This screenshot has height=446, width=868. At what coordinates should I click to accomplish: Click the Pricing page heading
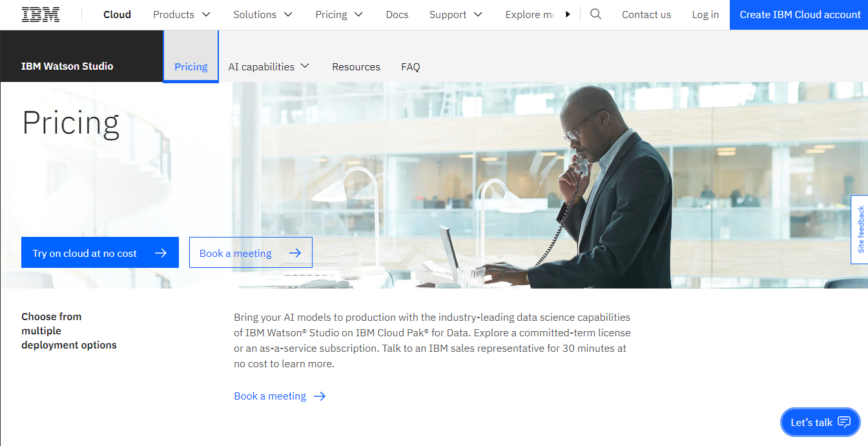(x=71, y=123)
